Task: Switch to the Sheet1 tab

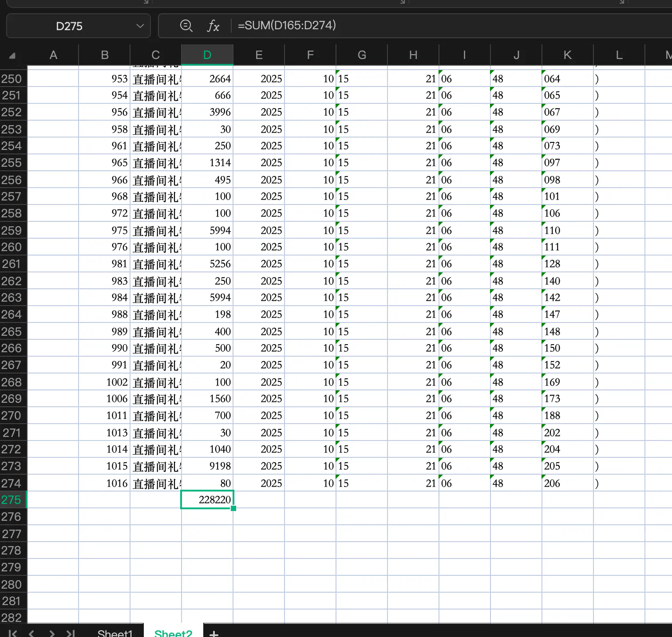Action: (x=115, y=633)
